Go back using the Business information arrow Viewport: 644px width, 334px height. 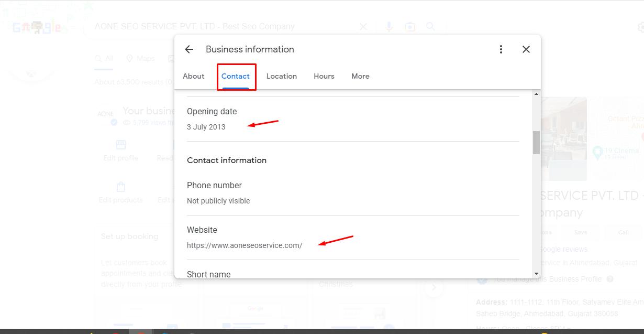coord(189,49)
